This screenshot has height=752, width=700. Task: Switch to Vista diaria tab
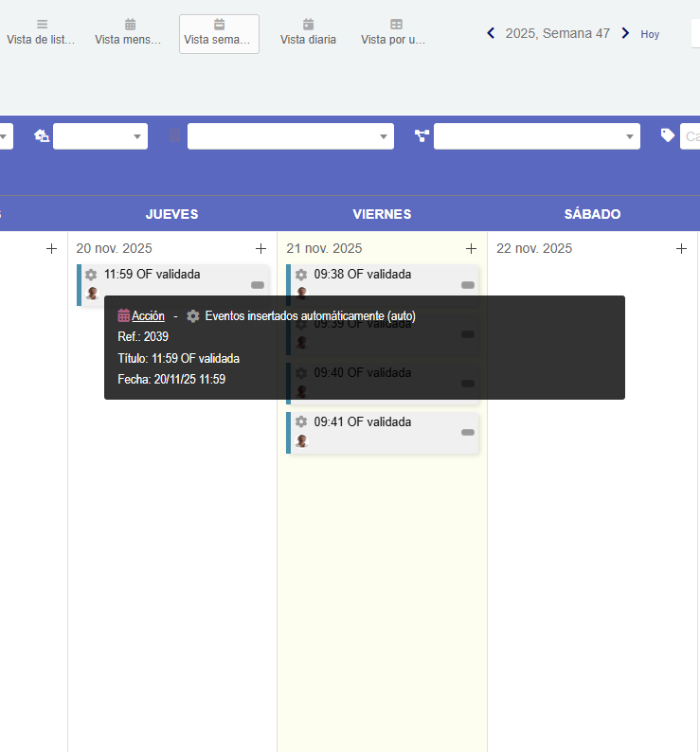click(x=308, y=32)
